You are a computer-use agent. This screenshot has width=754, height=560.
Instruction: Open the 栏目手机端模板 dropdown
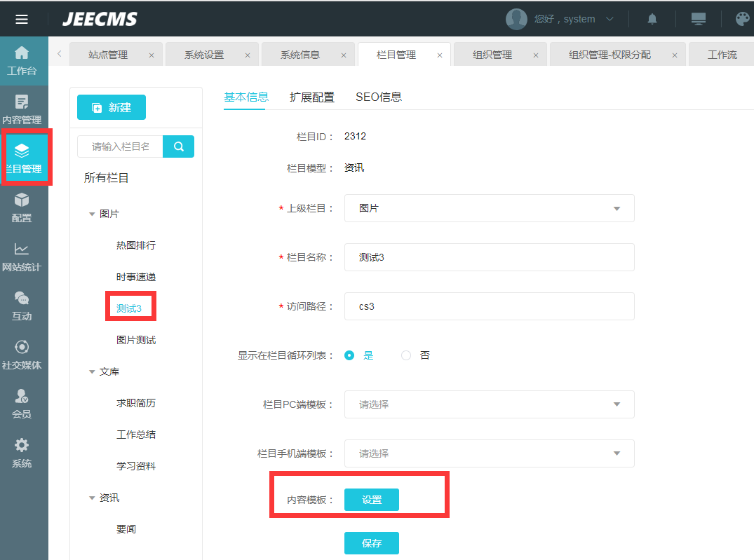point(489,453)
